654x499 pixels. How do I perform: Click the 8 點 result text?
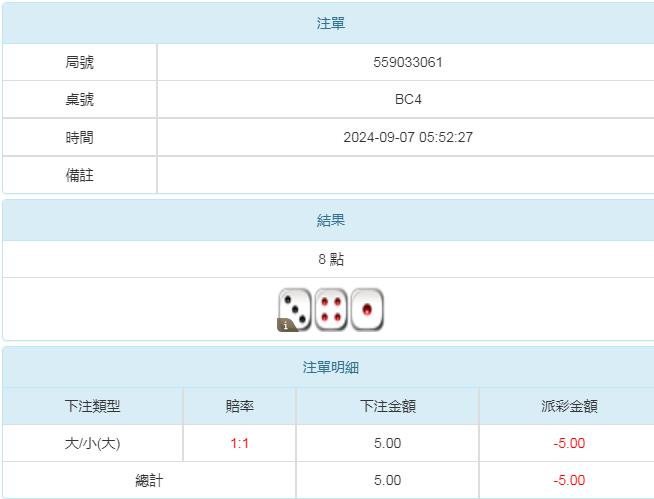[x=331, y=259]
